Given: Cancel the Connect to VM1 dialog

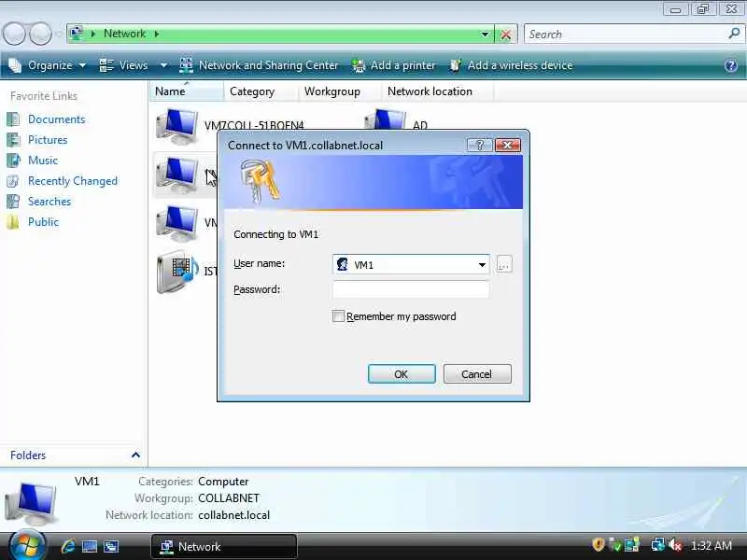Looking at the screenshot, I should pyautogui.click(x=477, y=374).
